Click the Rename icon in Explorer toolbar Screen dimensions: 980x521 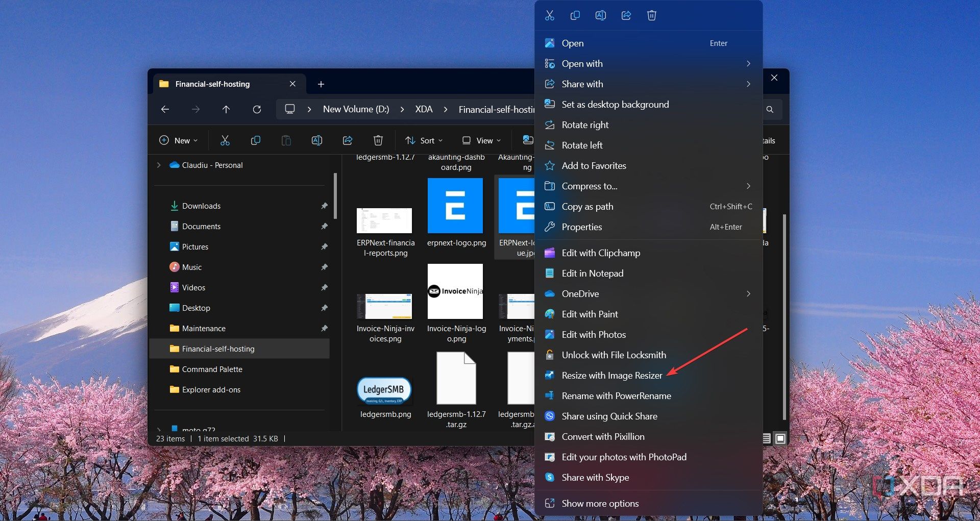coord(317,140)
